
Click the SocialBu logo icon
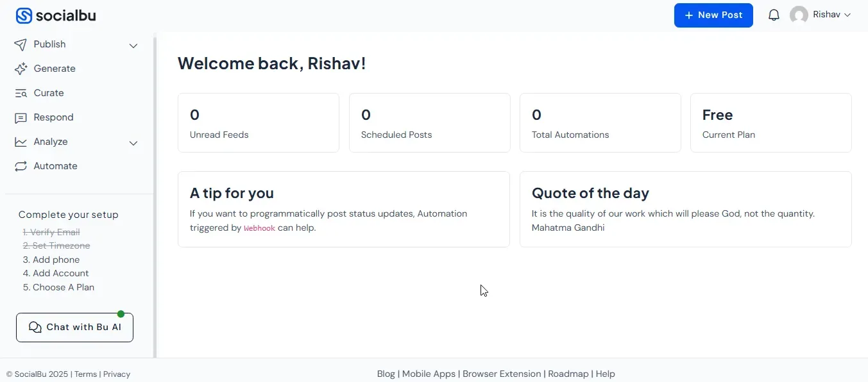24,15
